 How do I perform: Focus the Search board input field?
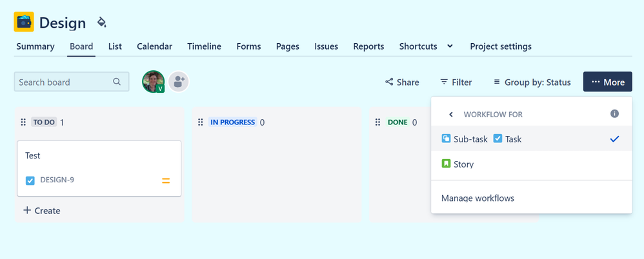(x=72, y=82)
